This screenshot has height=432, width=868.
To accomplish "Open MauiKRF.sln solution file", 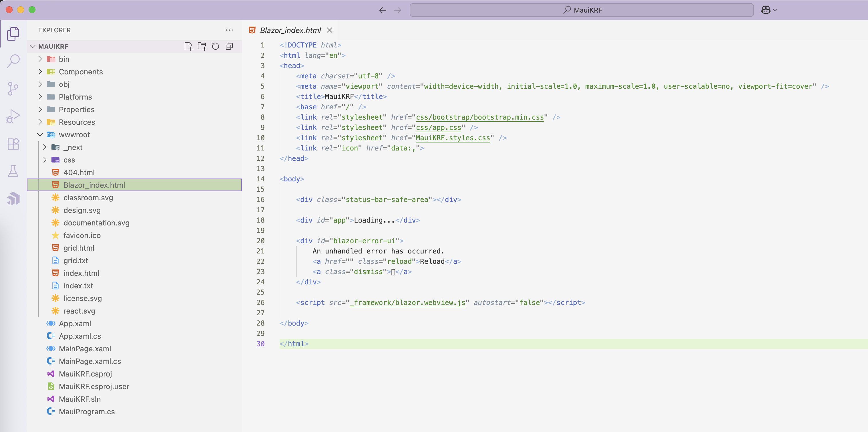I will [x=134, y=399].
